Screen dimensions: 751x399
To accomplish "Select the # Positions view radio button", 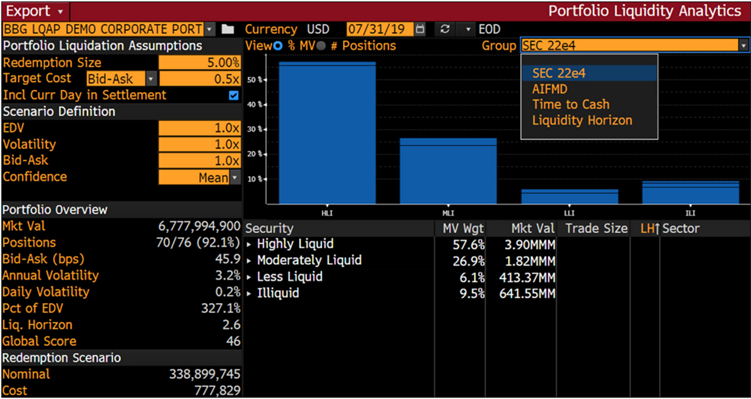I will [320, 46].
